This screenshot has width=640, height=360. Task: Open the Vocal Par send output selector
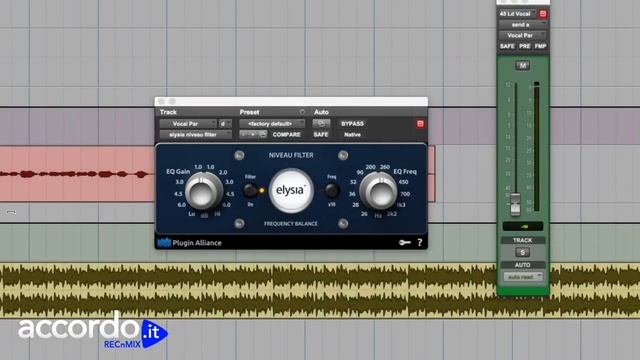click(523, 36)
